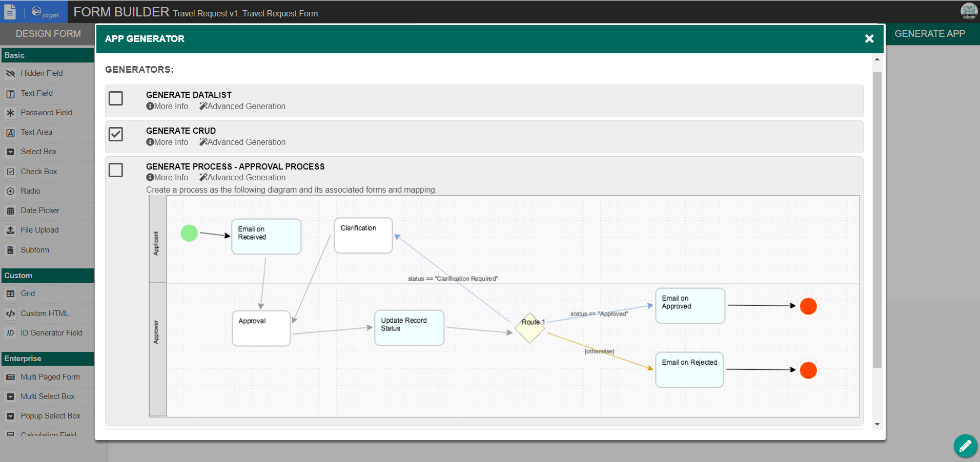Open the admin user avatar
The height and width of the screenshot is (462, 980).
pos(969,11)
